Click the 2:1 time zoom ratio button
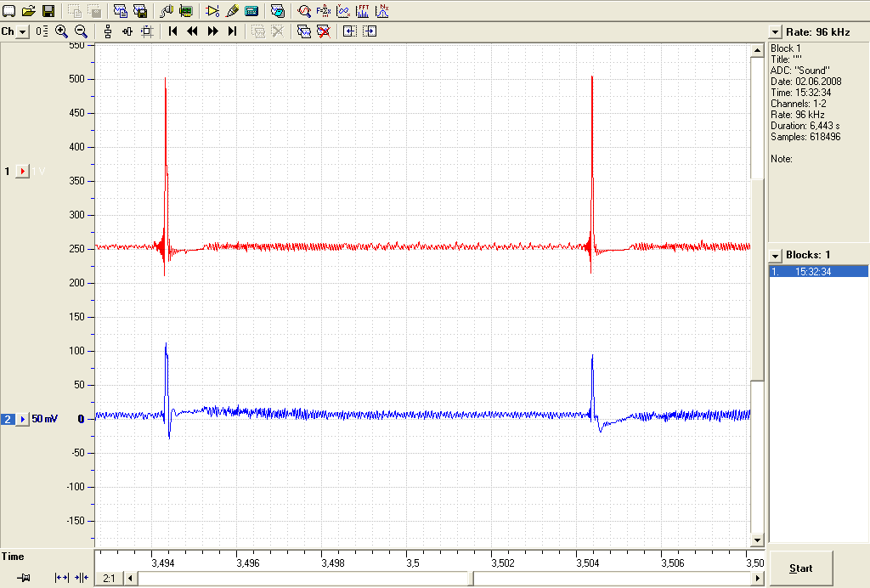 tap(110, 578)
